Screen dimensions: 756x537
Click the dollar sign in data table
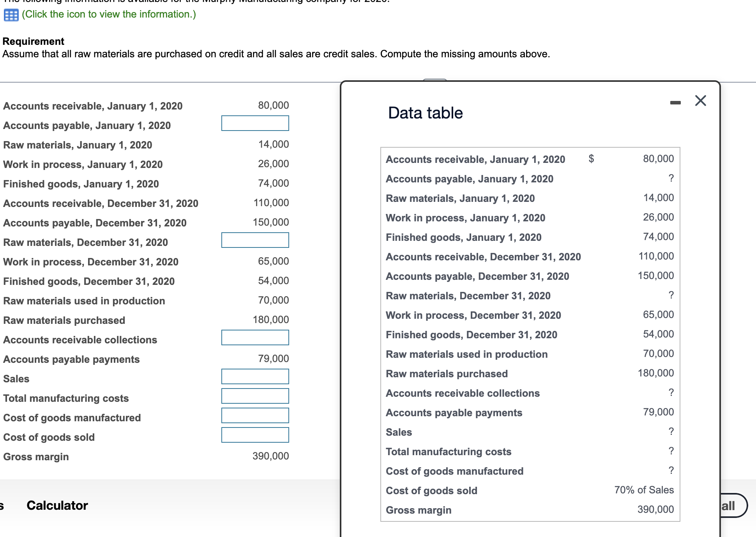(x=591, y=158)
